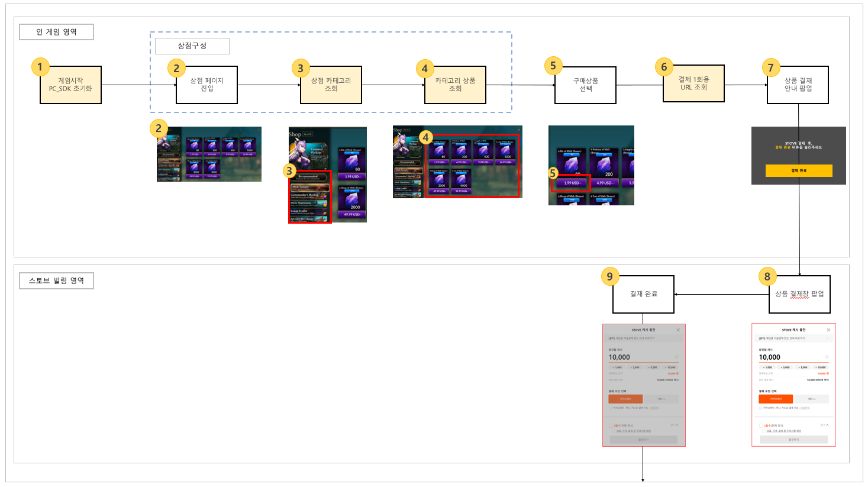Open the 카카오페이 info link in white popup
The image size is (868, 487).
pos(804,408)
